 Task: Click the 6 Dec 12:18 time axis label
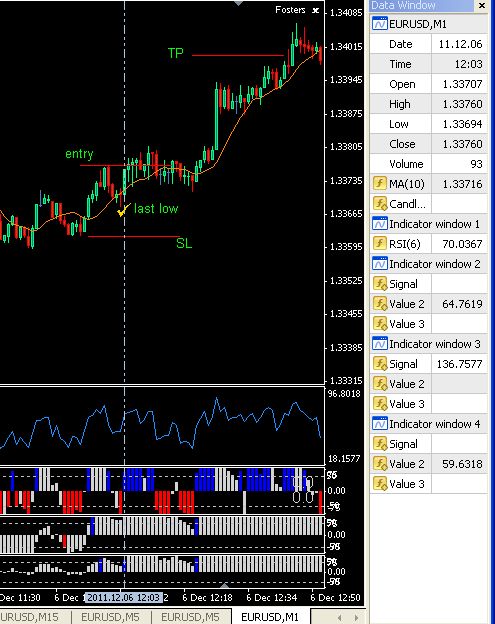[x=207, y=597]
